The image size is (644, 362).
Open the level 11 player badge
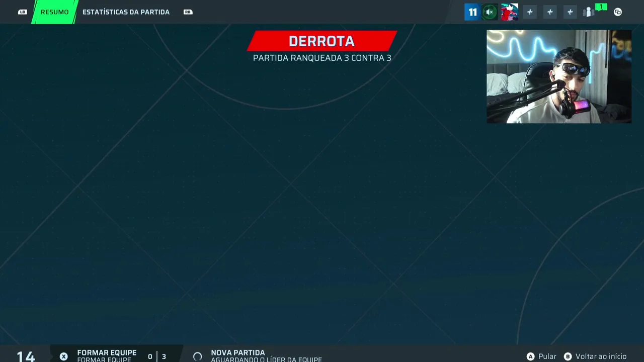click(x=472, y=12)
